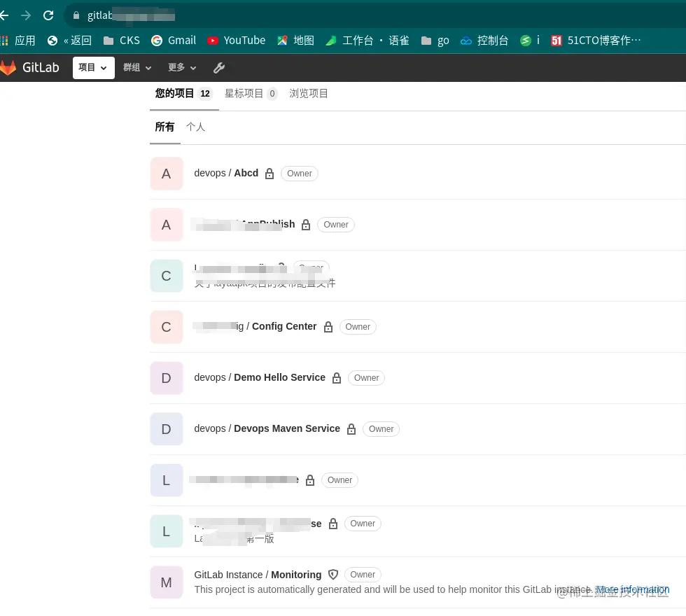Click the address bar lock icon
Screen dimensions: 686x616
tap(76, 15)
